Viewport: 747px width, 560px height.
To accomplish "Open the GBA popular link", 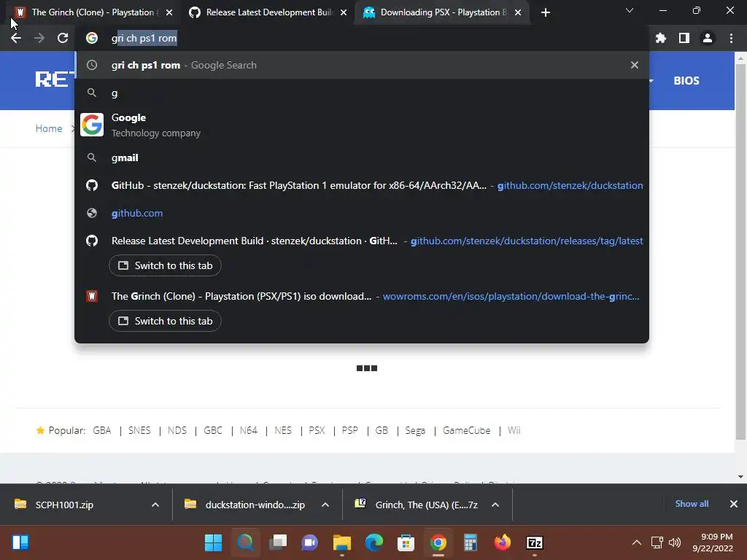I will coord(102,430).
